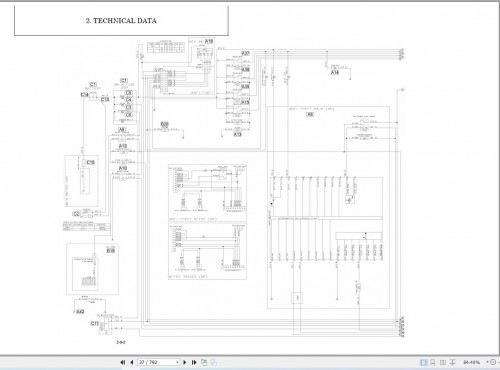Image resolution: width=500 pixels, height=370 pixels.
Task: Go forward to the next view
Action: click(214, 362)
